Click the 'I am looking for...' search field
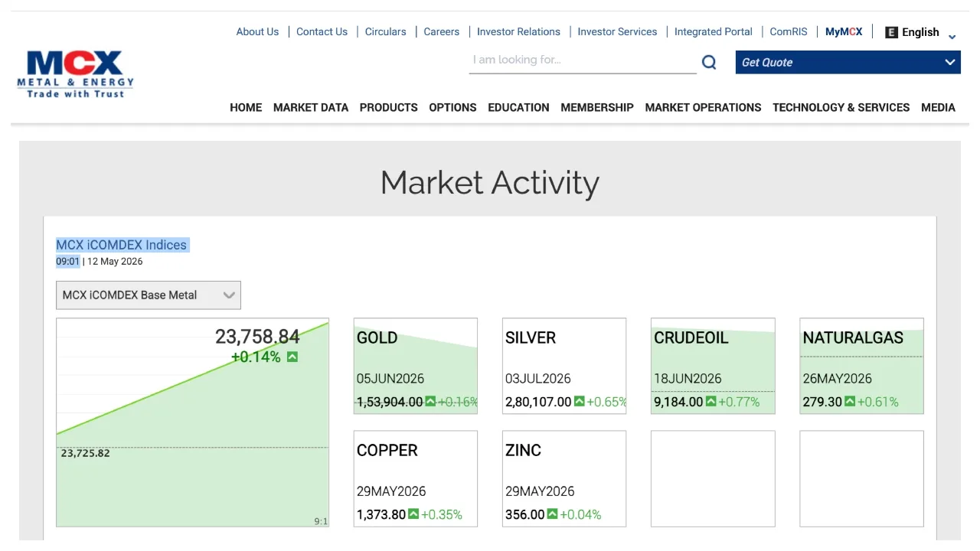 (583, 60)
